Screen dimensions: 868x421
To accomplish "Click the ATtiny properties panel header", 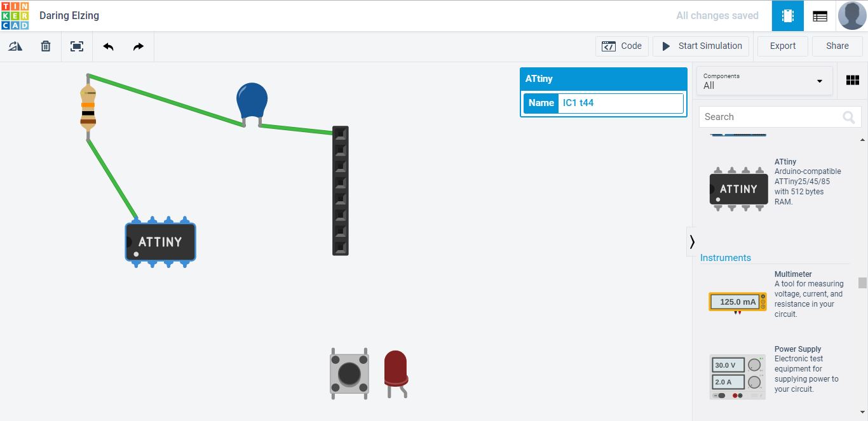I will coord(604,79).
